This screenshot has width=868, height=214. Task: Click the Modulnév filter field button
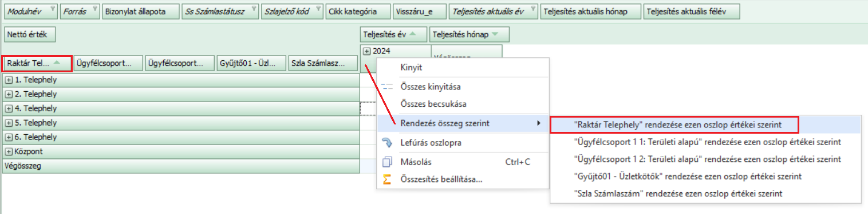(x=30, y=11)
